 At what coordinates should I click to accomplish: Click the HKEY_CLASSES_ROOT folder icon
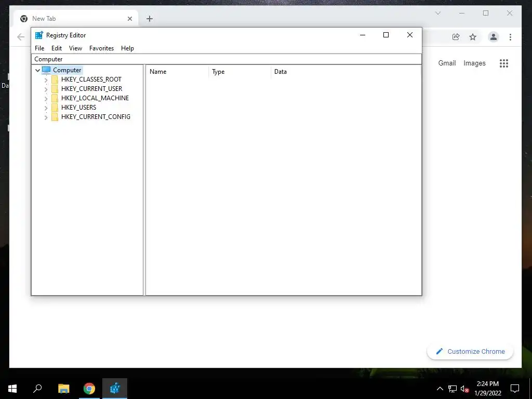pyautogui.click(x=55, y=79)
